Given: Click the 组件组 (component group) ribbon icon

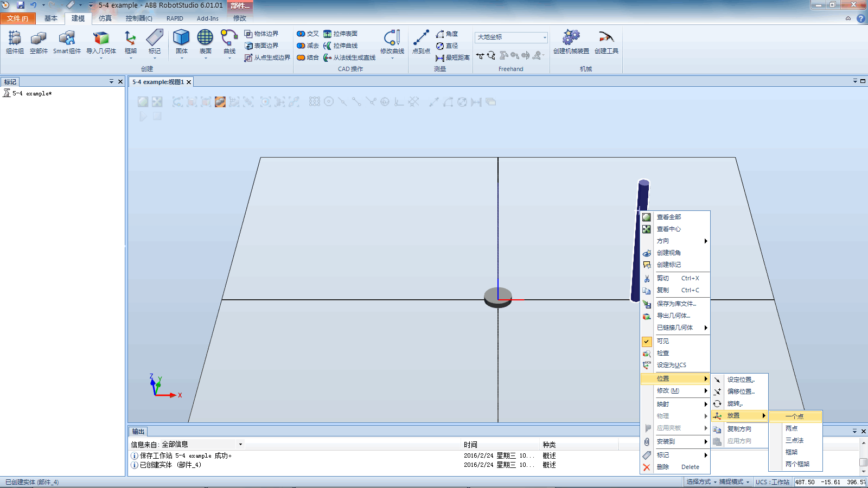Looking at the screenshot, I should pyautogui.click(x=15, y=42).
